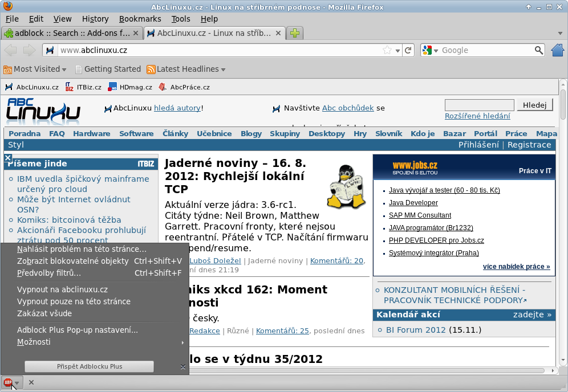Open the View menu

[62, 19]
